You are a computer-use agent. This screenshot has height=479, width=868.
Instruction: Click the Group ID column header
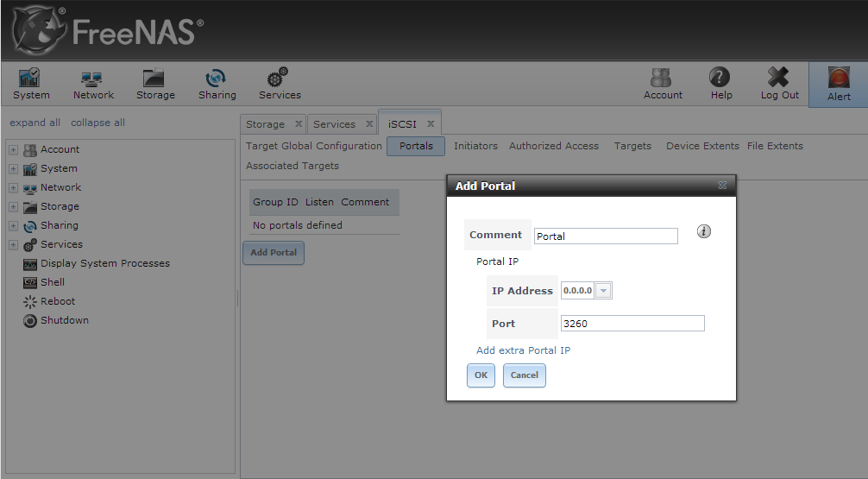[x=276, y=202]
